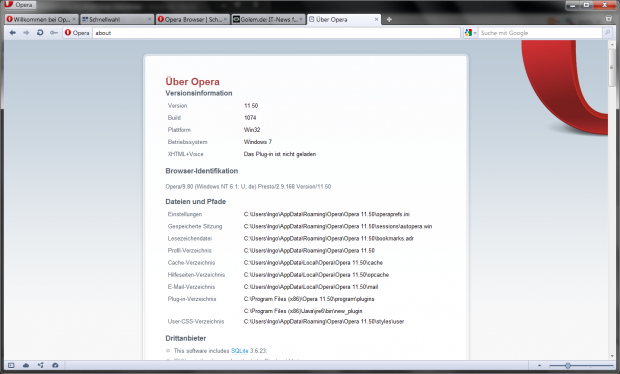Open the Opera main menu button
The image size is (620, 374).
19,5
